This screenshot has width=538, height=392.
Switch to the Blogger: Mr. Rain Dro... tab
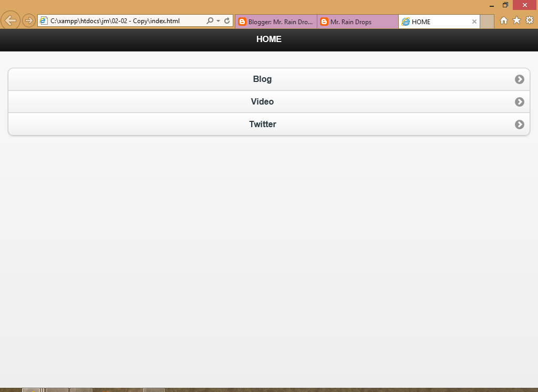click(276, 22)
